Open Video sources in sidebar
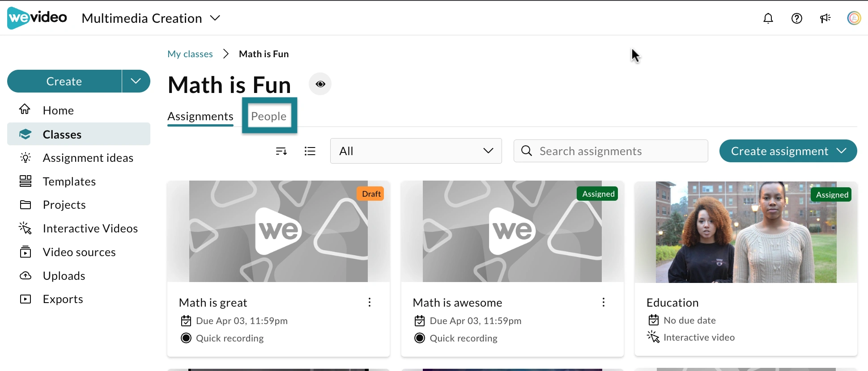This screenshot has width=868, height=371. (79, 252)
